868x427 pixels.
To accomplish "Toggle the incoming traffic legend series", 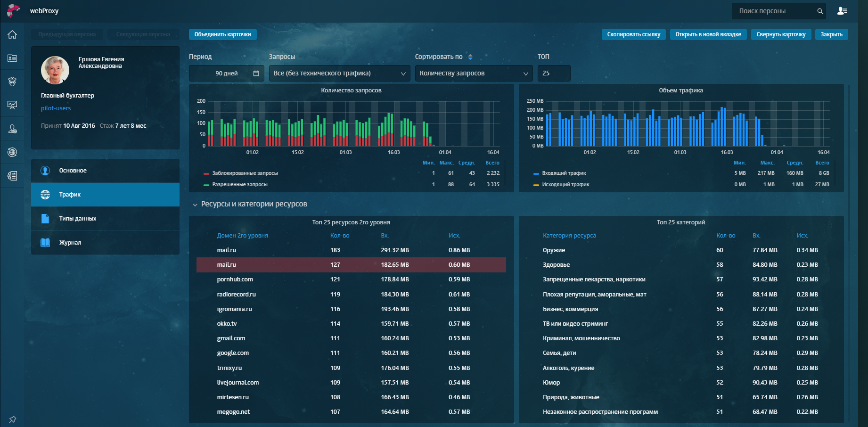I will click(564, 173).
